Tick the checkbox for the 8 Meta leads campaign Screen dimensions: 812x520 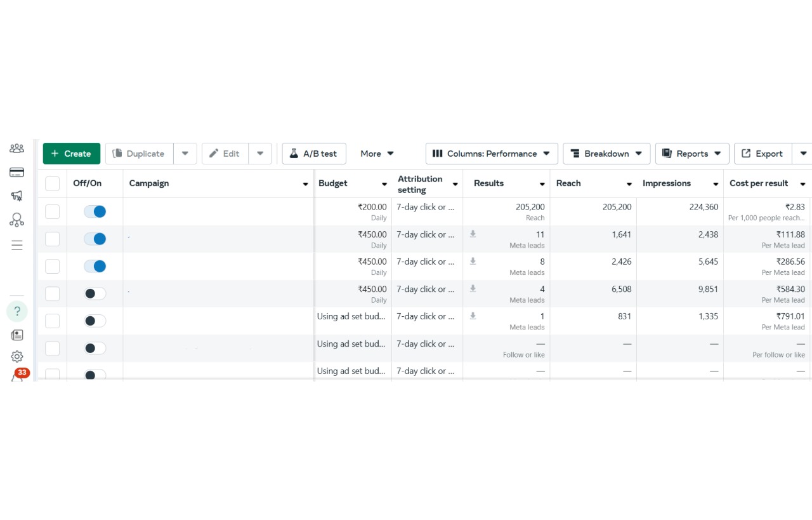[x=53, y=266]
